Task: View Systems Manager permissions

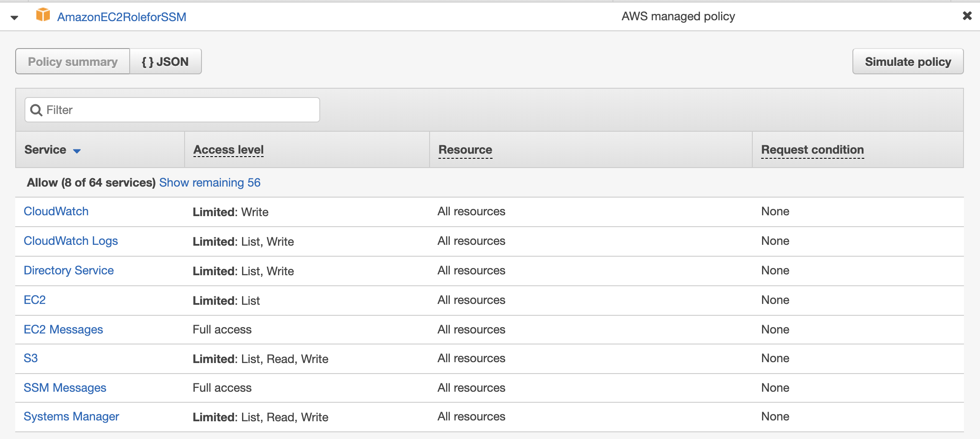Action: coord(71,417)
